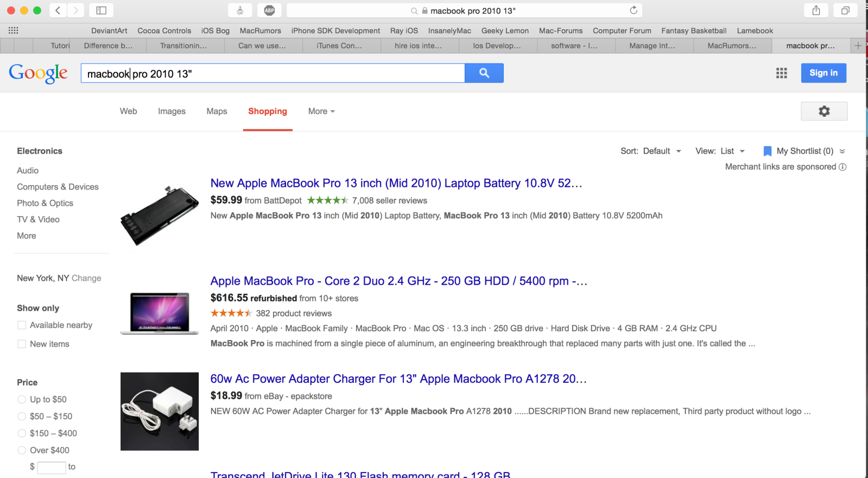Open Audio category
This screenshot has width=868, height=478.
coord(28,171)
